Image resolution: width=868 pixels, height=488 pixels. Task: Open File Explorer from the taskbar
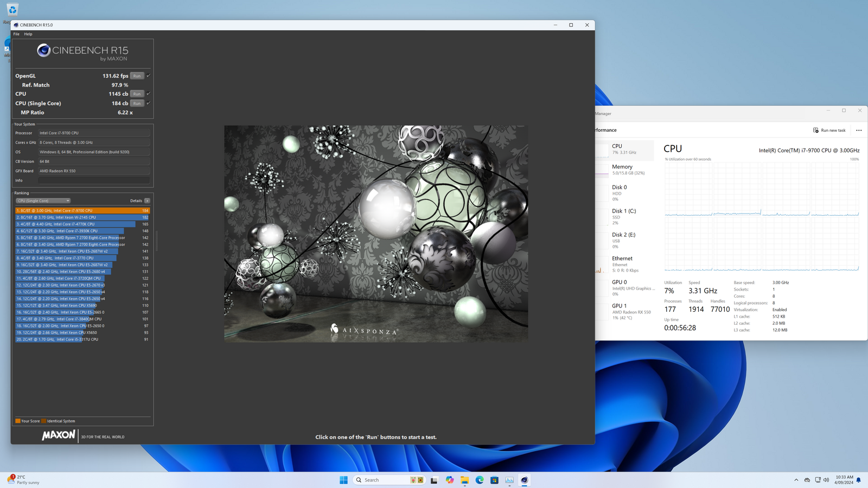pos(465,480)
